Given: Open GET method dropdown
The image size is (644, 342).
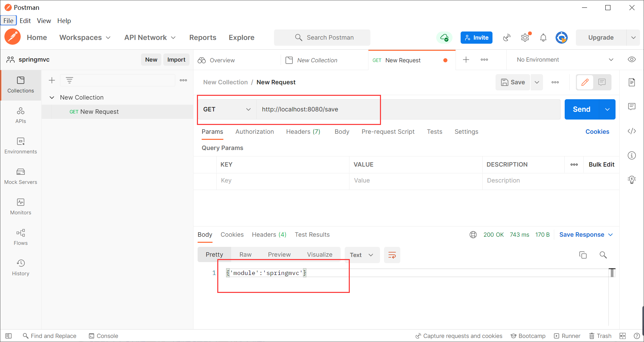Looking at the screenshot, I should tap(227, 109).
